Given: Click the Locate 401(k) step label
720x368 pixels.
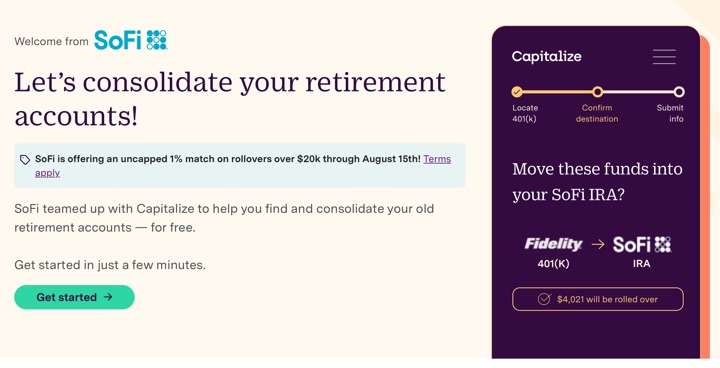Looking at the screenshot, I should pos(525,113).
